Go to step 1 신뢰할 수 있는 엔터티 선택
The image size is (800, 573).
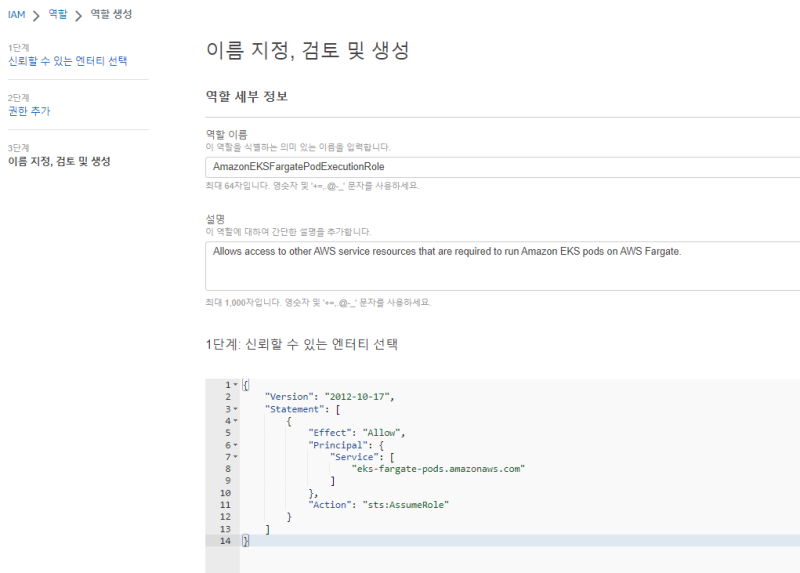[68, 61]
